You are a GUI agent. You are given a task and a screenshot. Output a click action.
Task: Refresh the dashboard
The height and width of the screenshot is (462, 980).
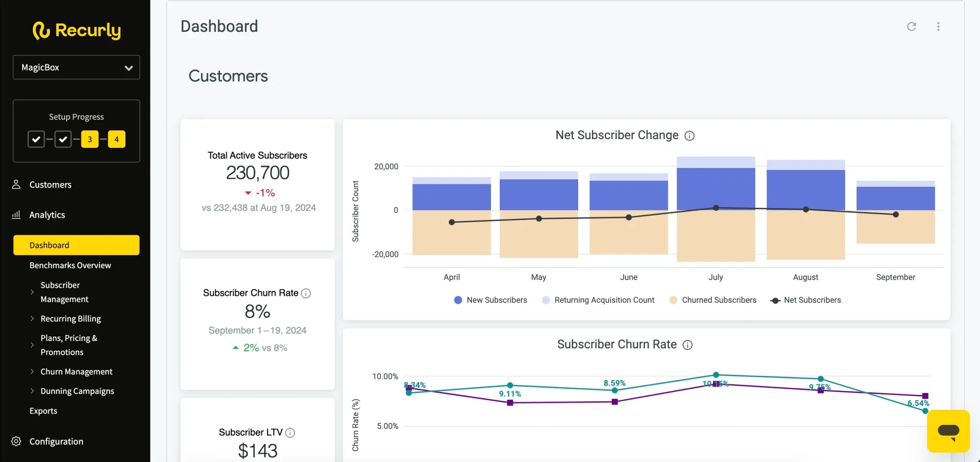point(911,26)
